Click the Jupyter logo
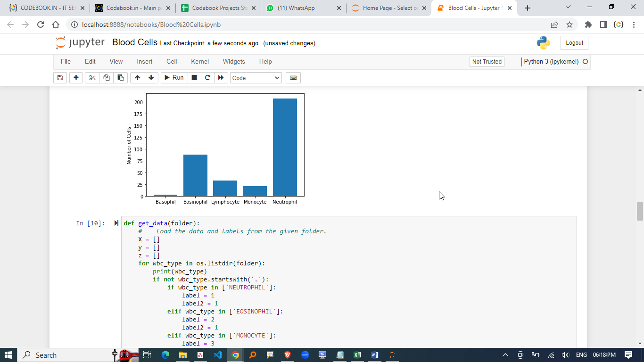This screenshot has height=362, width=644. point(80,42)
